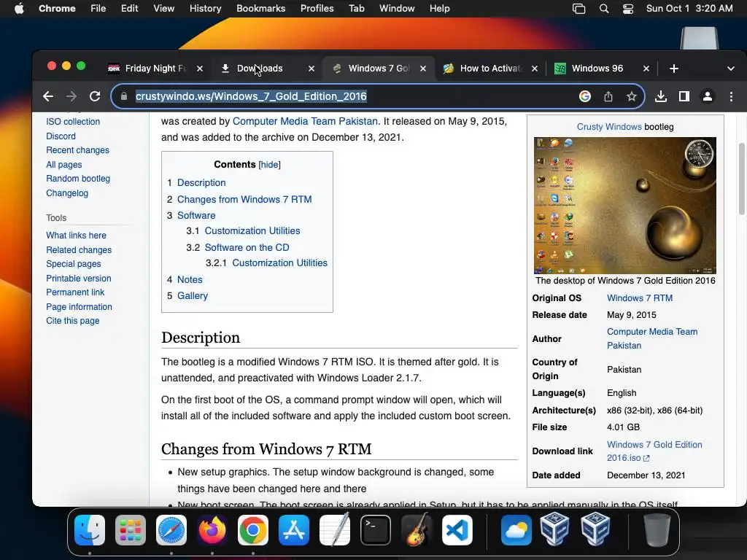Go back with the browser back arrow
The image size is (747, 560).
click(48, 97)
